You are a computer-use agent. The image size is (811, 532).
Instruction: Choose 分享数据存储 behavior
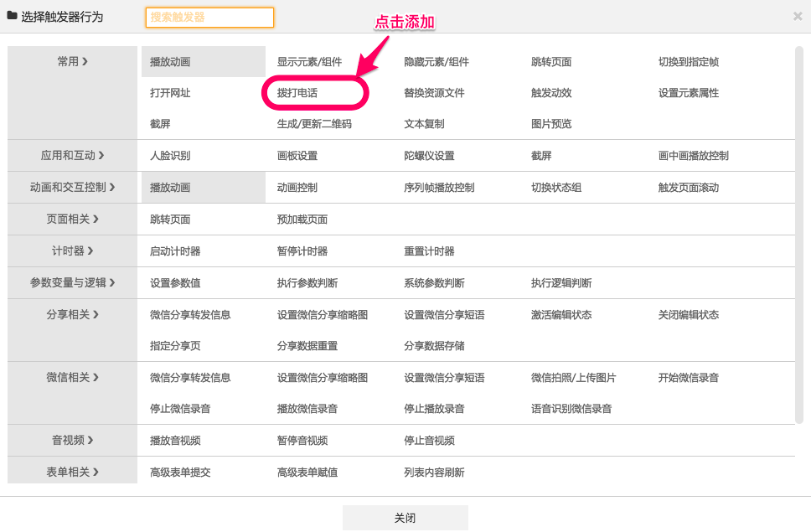click(435, 346)
